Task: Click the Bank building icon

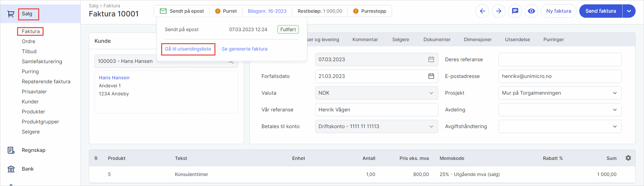Action: pyautogui.click(x=11, y=169)
